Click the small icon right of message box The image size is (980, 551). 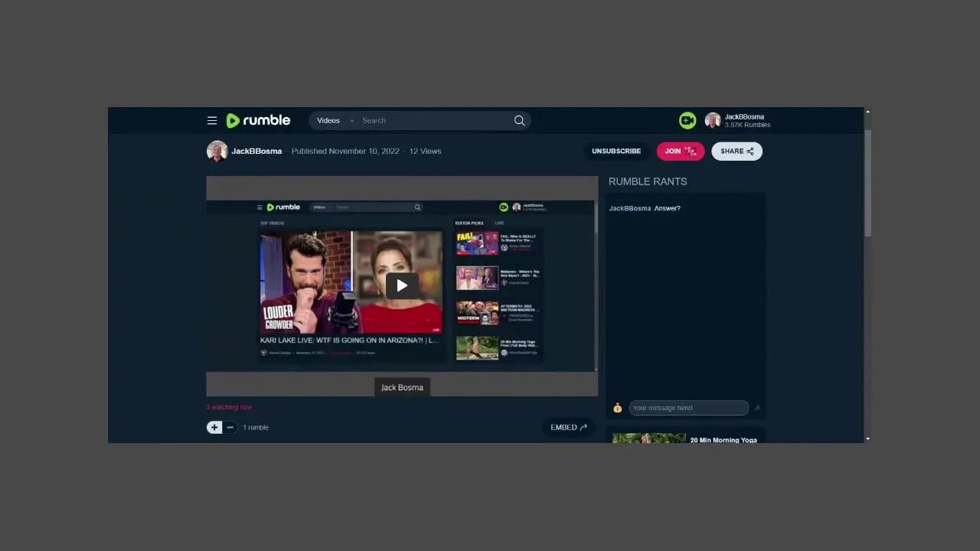click(757, 408)
